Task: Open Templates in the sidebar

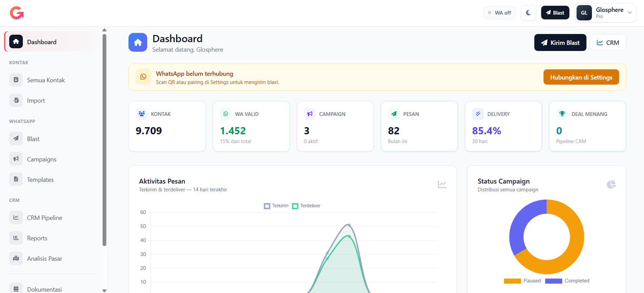Action: tap(50, 179)
